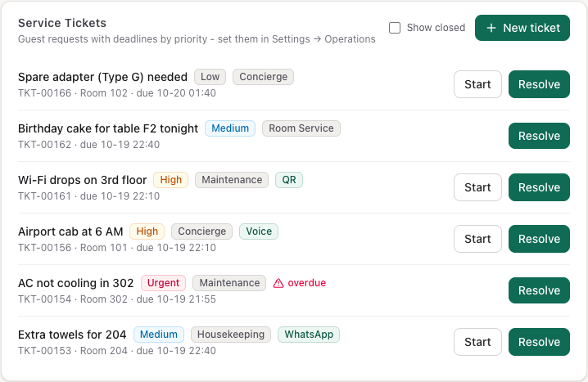Start the Spare adapter ticket
Screen dimensions: 588x382
click(477, 84)
